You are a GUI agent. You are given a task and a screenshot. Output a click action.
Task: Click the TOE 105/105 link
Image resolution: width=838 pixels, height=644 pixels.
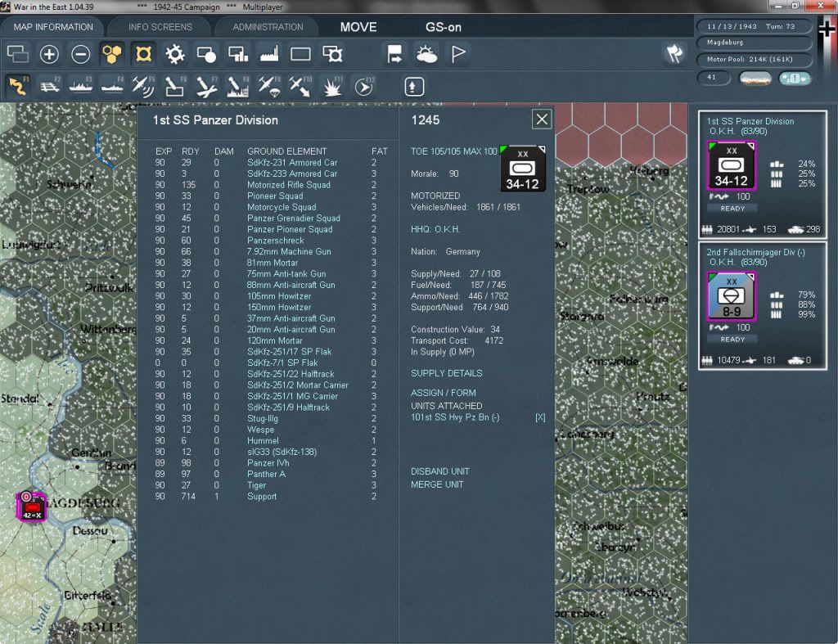pos(435,151)
